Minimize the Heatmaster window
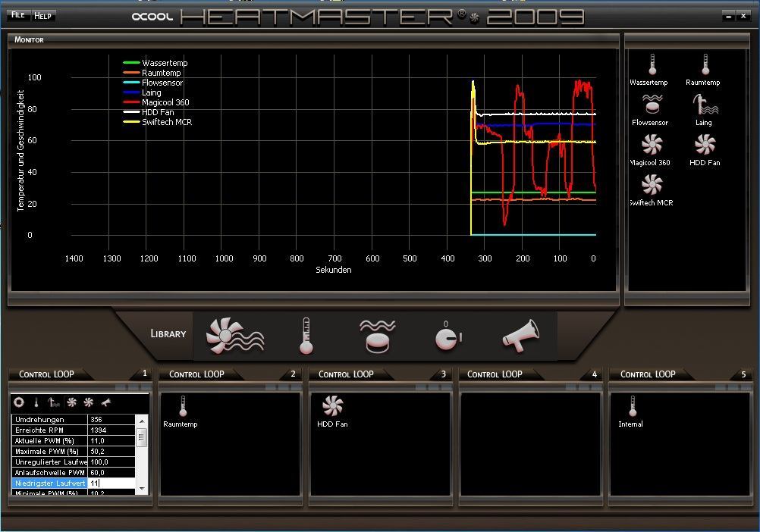 [728, 17]
